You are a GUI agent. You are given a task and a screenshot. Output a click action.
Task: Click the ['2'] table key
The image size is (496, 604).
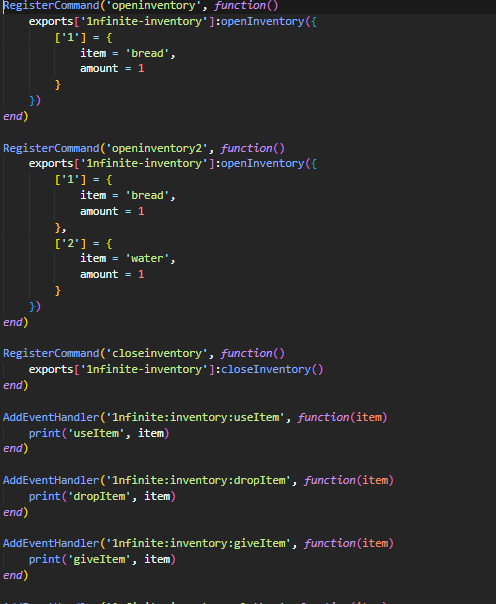70,243
